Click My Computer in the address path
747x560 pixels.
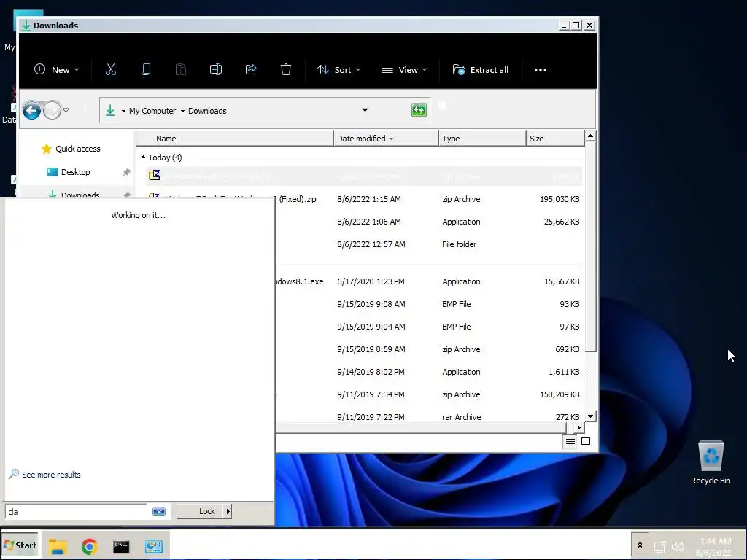(x=152, y=111)
